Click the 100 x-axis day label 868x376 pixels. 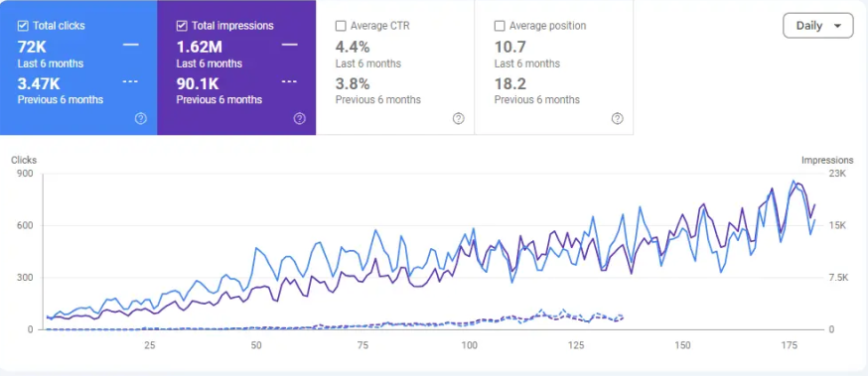pos(470,345)
